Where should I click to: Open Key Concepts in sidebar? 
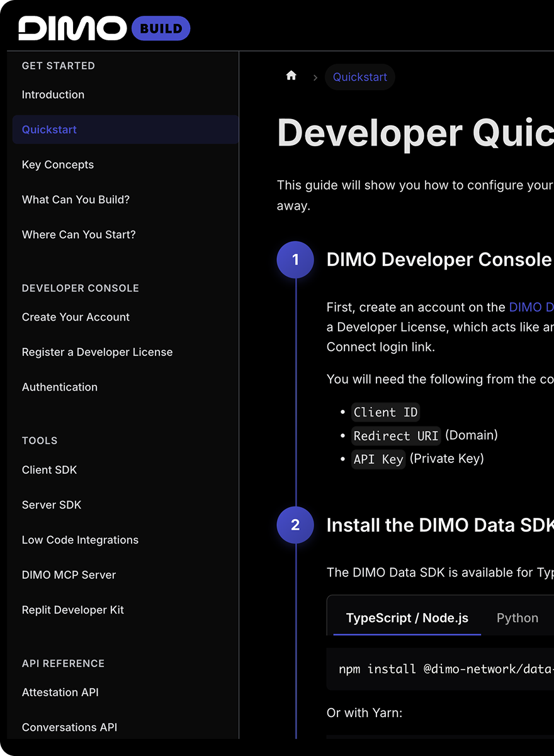click(x=58, y=164)
